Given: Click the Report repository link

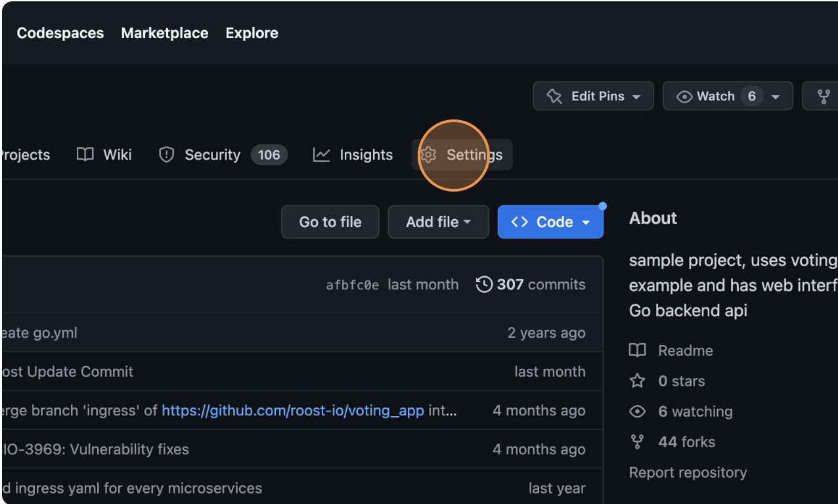Looking at the screenshot, I should pyautogui.click(x=688, y=472).
